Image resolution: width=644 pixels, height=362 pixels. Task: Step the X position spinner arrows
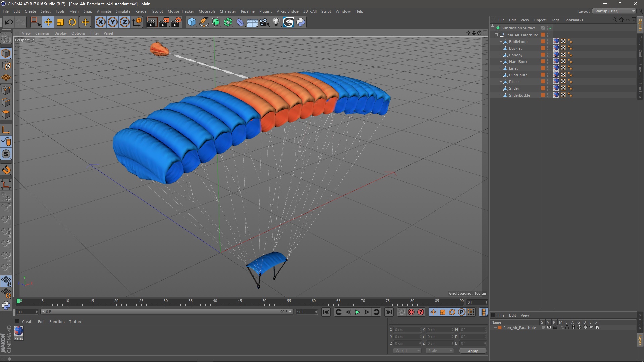[420, 330]
